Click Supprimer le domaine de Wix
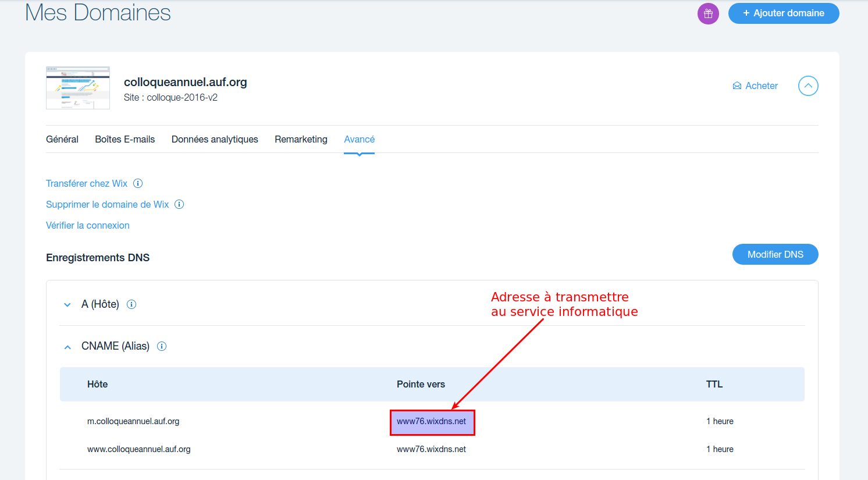868x480 pixels. [x=107, y=204]
